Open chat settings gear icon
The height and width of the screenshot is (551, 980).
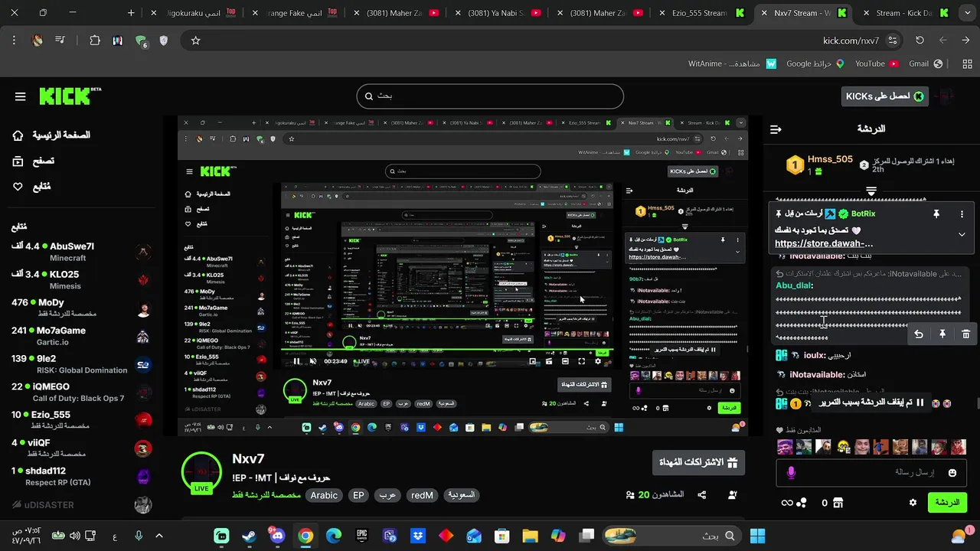pyautogui.click(x=913, y=503)
